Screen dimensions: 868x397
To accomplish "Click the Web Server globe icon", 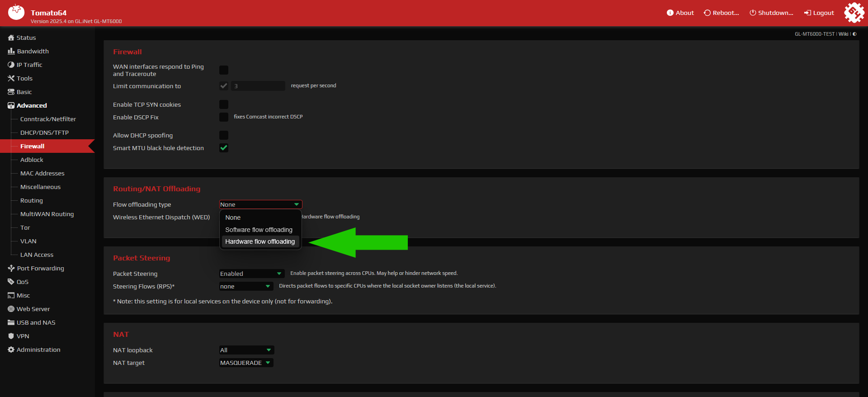I will [11, 309].
